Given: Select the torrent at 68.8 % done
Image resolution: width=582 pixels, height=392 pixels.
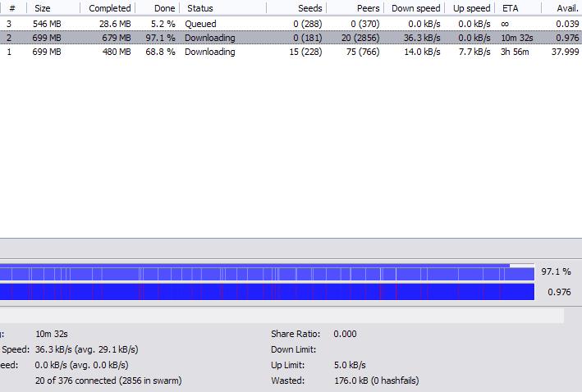Looking at the screenshot, I should pos(291,52).
